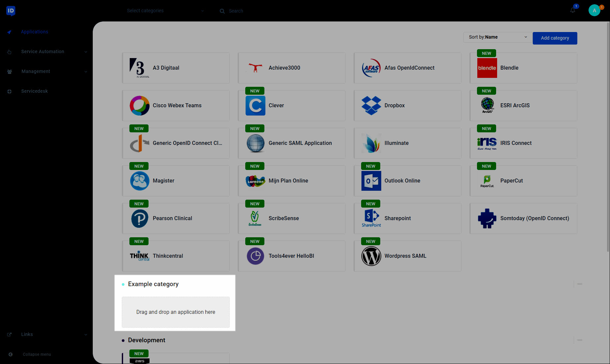The image size is (610, 364).
Task: Click the Development category heading
Action: [147, 340]
